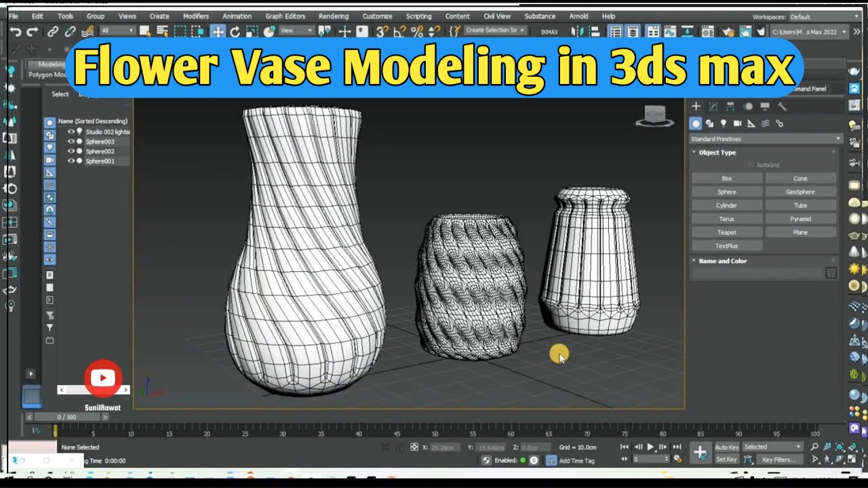Open the selection filter All dropdown

(117, 31)
